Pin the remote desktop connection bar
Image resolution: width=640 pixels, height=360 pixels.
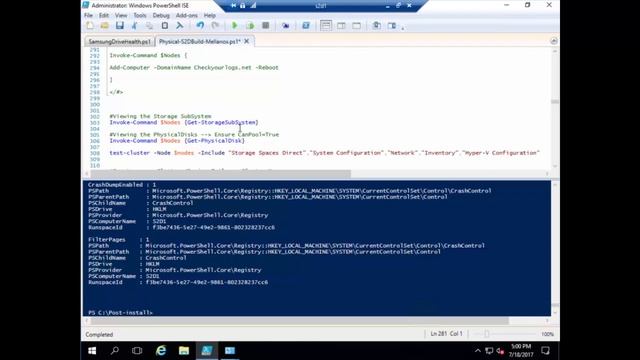click(233, 5)
